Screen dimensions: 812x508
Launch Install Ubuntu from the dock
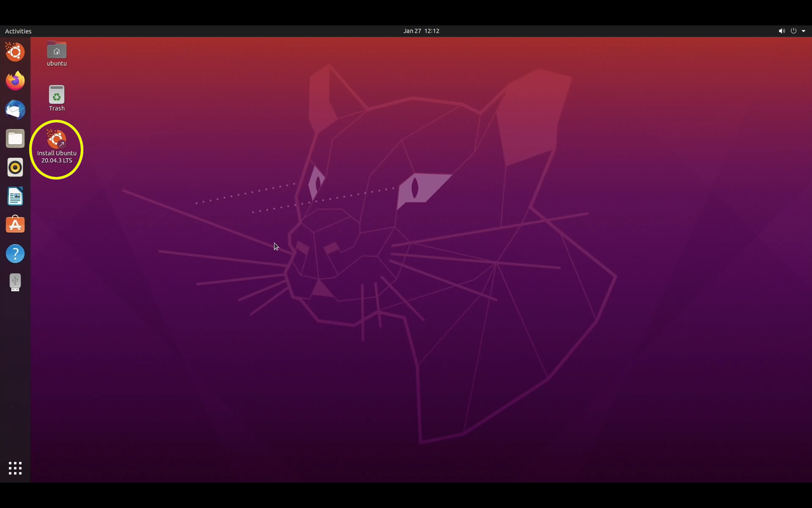coord(15,52)
